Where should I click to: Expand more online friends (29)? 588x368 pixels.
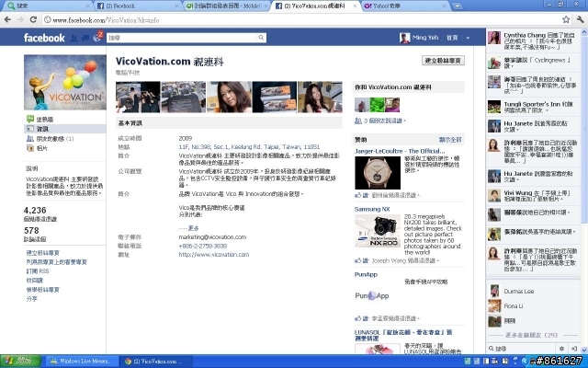coord(531,335)
